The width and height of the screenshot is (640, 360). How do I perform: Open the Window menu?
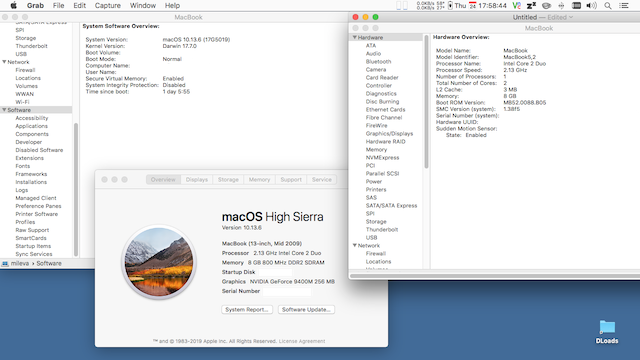[142, 5]
